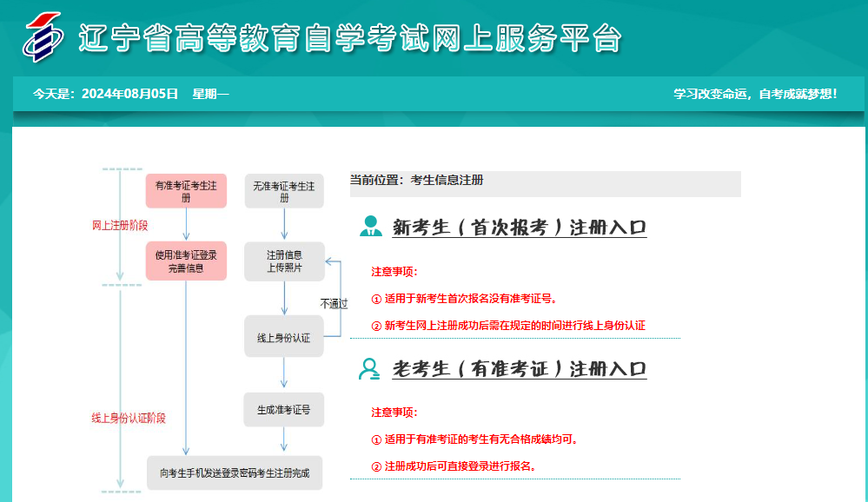Click the 线上身份认证阶段 stage label
The height and width of the screenshot is (502, 868).
click(129, 418)
